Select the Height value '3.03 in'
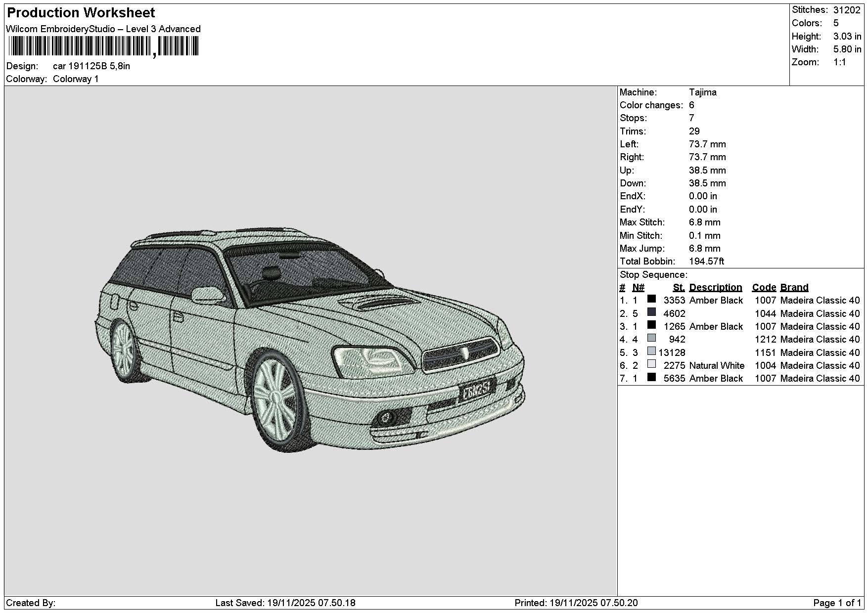Image resolution: width=868 pixels, height=613 pixels. (847, 37)
